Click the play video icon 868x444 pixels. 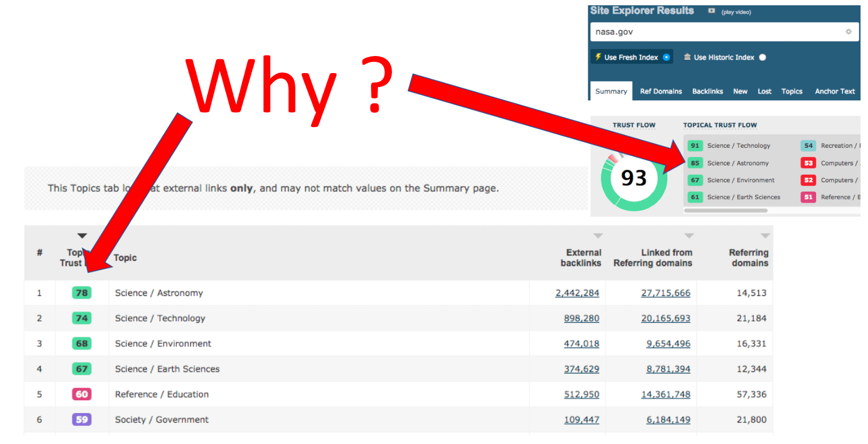click(711, 11)
